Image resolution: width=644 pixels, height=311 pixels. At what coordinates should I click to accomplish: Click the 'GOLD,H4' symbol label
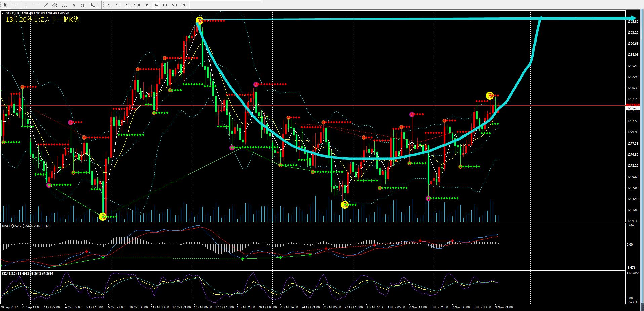click(13, 13)
